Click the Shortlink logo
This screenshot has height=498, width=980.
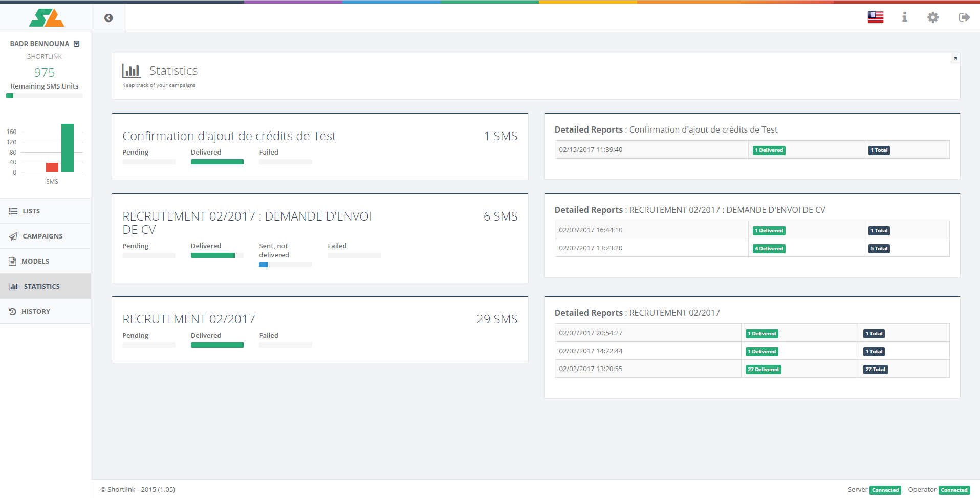(46, 17)
